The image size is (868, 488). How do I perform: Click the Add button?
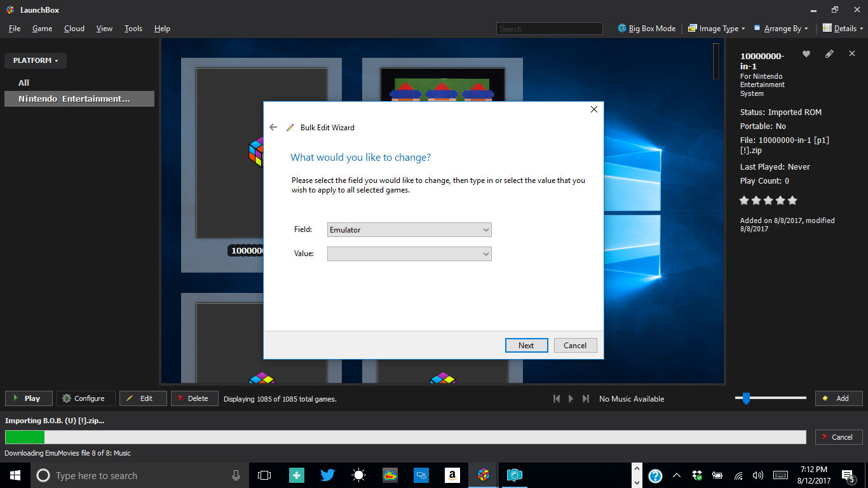pos(839,398)
